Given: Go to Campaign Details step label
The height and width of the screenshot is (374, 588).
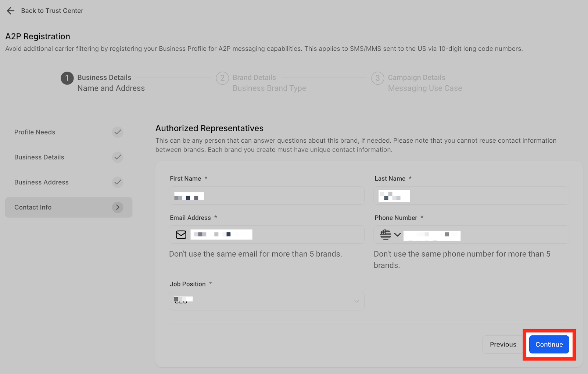Looking at the screenshot, I should 417,78.
